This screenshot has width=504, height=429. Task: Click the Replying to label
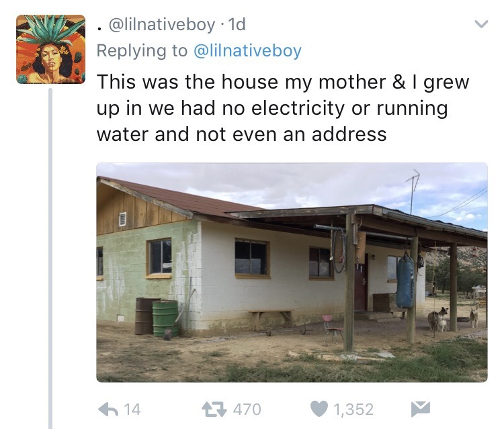click(x=142, y=50)
